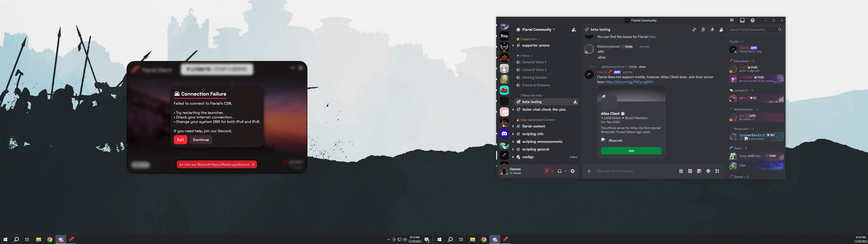Pin view: open pinned messages
868x244 pixels.
[x=712, y=30]
